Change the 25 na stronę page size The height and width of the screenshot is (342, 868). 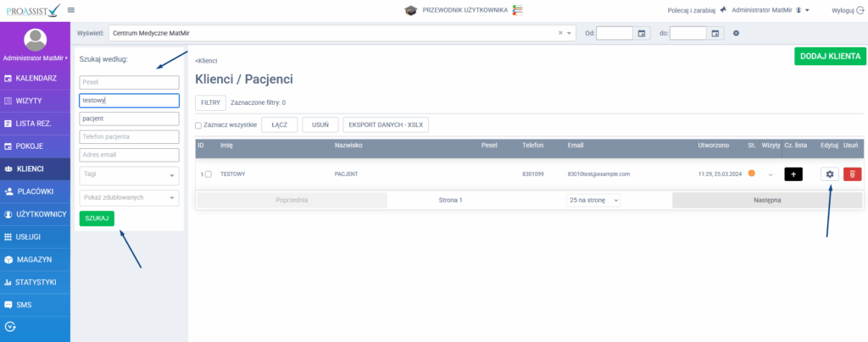[593, 200]
